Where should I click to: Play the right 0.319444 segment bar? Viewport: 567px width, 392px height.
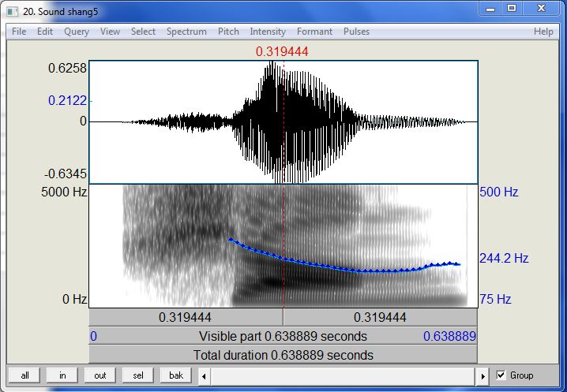[380, 318]
